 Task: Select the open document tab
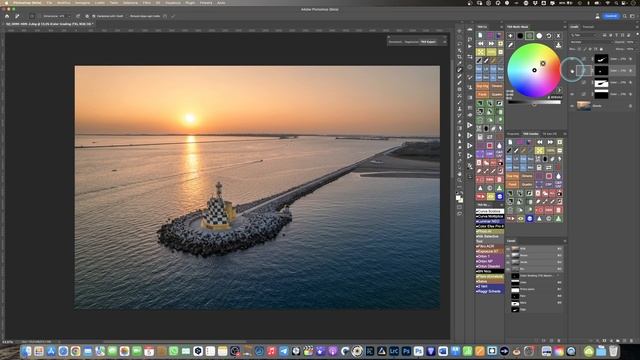point(49,24)
